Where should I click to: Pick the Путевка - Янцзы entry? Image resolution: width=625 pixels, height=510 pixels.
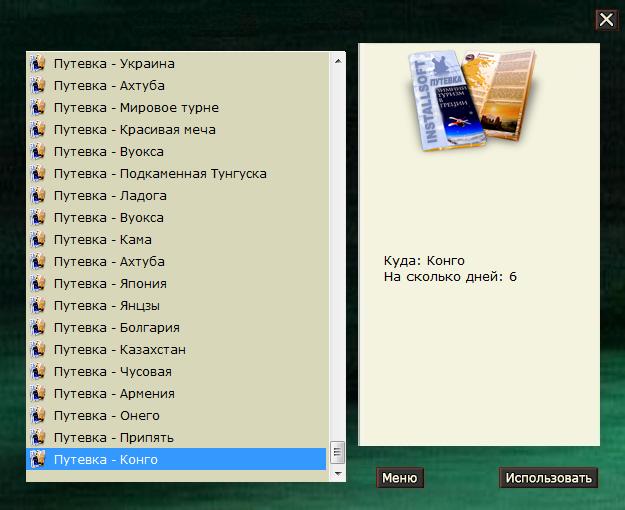[x=107, y=306]
